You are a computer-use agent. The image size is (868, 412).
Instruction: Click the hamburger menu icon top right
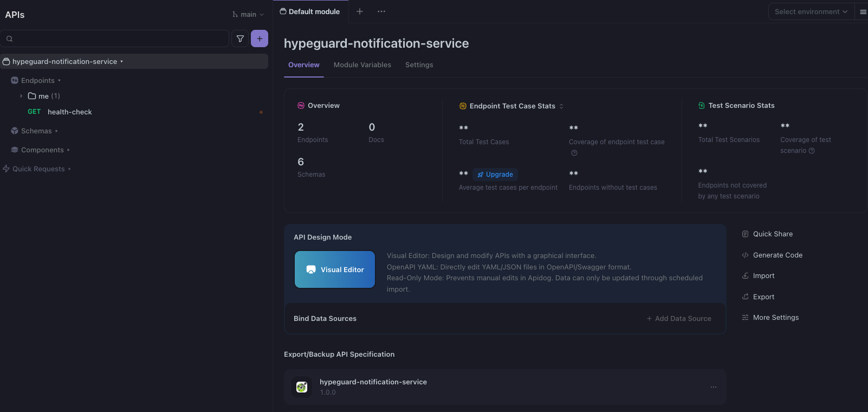tap(863, 12)
